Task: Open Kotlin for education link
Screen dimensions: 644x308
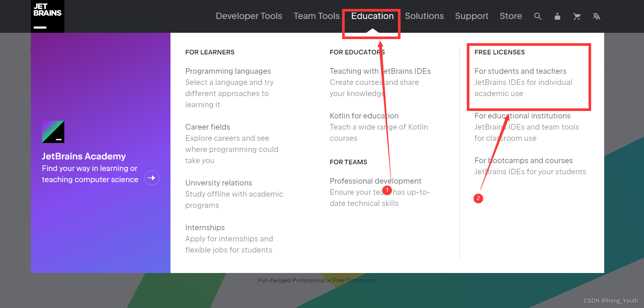Action: (x=364, y=116)
